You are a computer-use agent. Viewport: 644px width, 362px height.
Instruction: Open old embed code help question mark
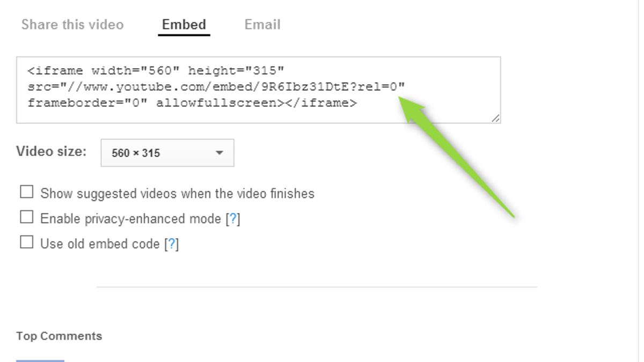(171, 244)
